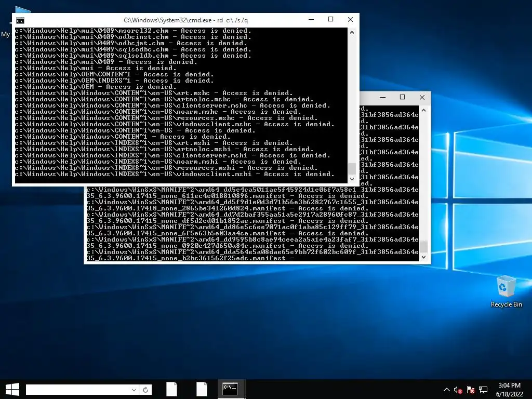Viewport: 532px width, 399px height.
Task: Click the 'msorcl32.chm - Access is denied.' line
Action: pos(133,31)
